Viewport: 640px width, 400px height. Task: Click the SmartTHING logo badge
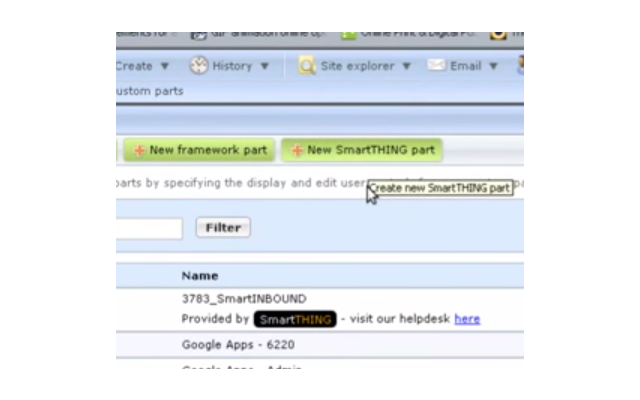295,319
